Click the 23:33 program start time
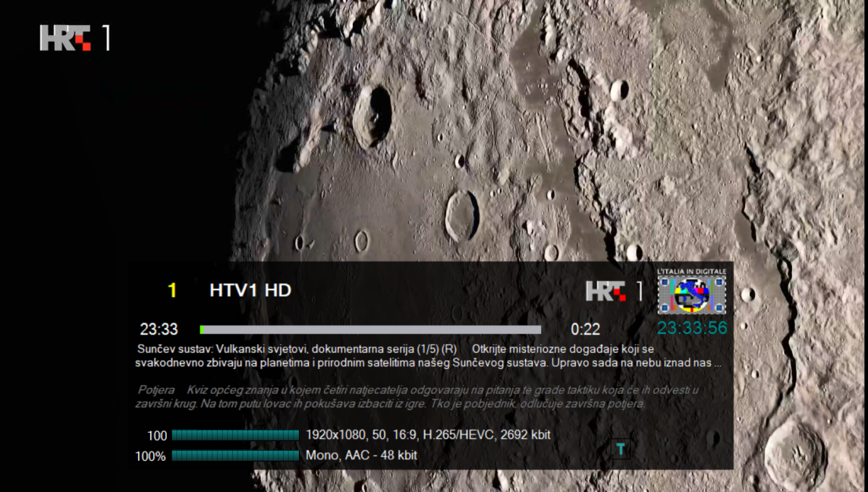The image size is (868, 492). (x=159, y=330)
